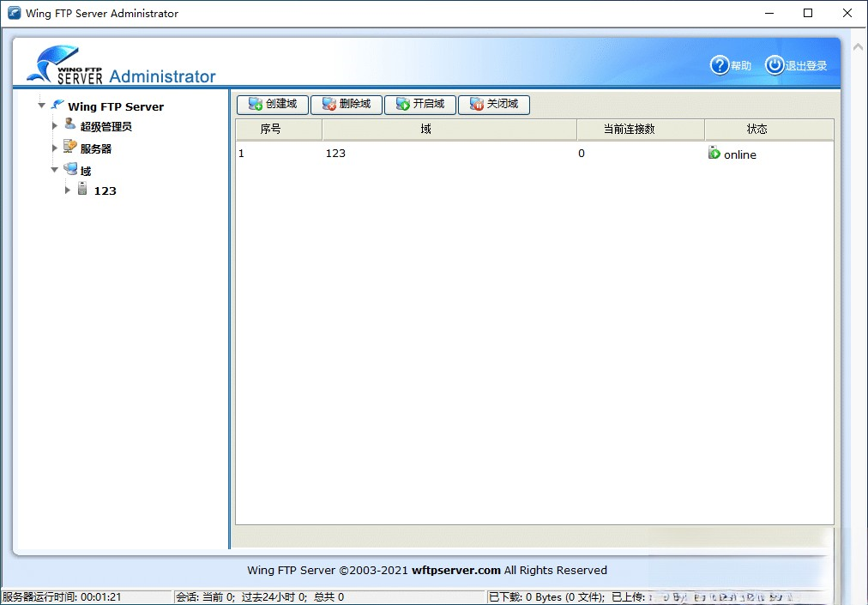Click the wing icon beside Wing FTP Server

pyautogui.click(x=57, y=104)
